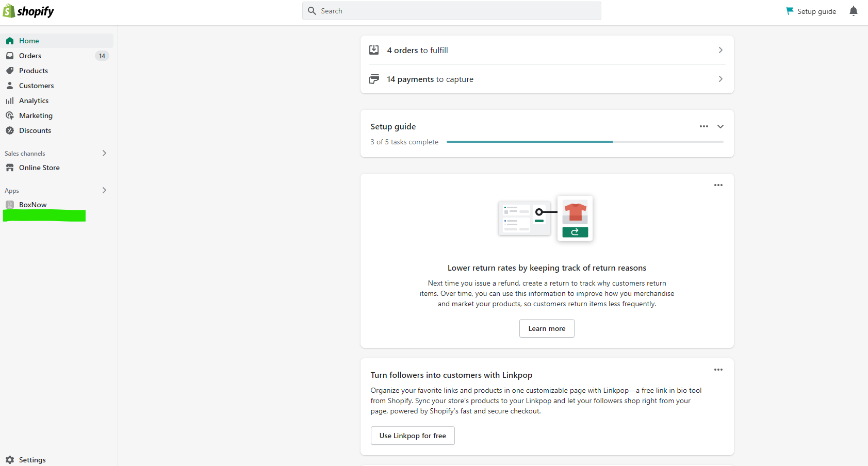The height and width of the screenshot is (466, 868).
Task: Select the Discounts percent badge icon
Action: click(x=10, y=130)
